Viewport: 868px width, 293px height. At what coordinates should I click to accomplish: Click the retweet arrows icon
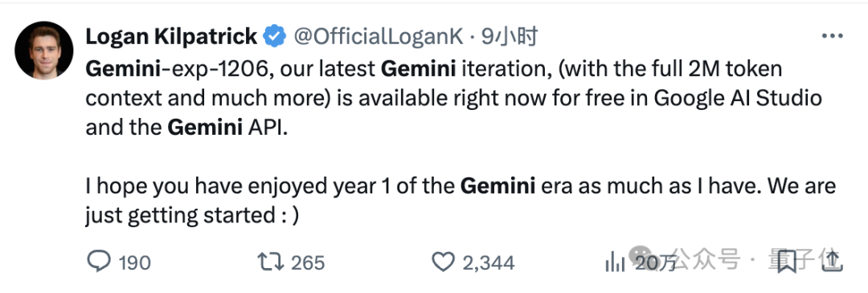(272, 262)
